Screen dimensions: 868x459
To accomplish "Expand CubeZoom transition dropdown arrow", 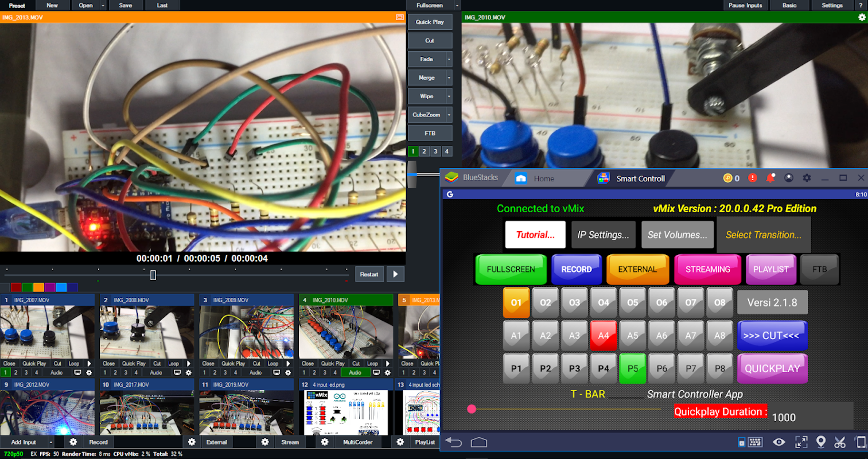I will click(449, 115).
